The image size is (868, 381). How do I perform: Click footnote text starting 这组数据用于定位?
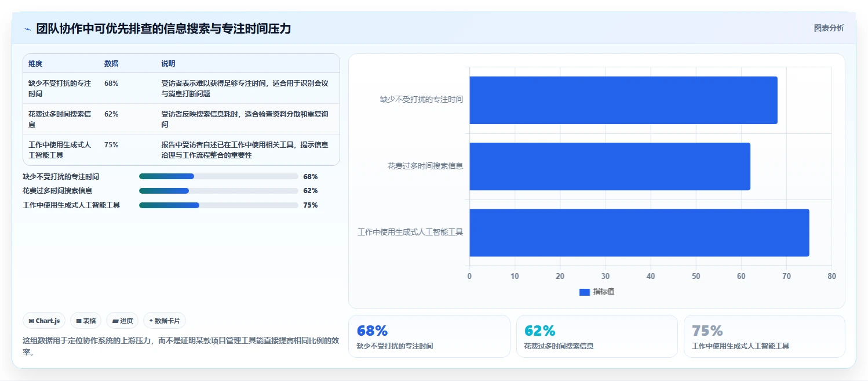[181, 346]
